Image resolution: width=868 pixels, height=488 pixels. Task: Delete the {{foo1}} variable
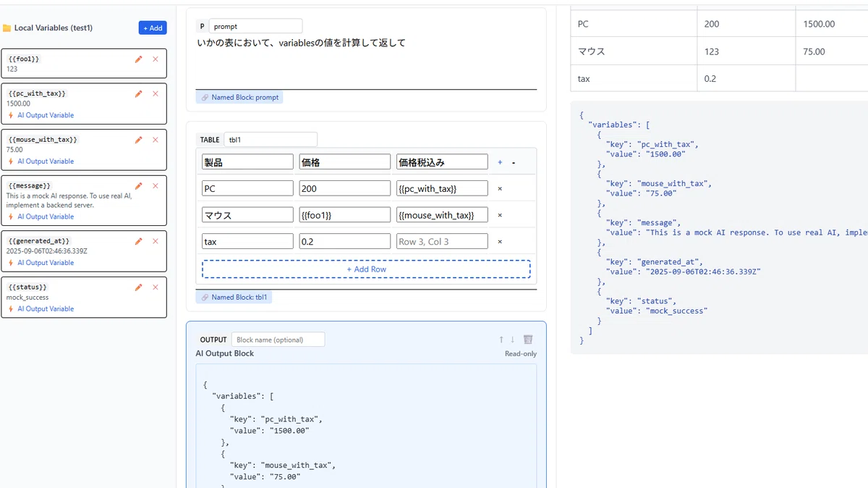click(x=156, y=59)
